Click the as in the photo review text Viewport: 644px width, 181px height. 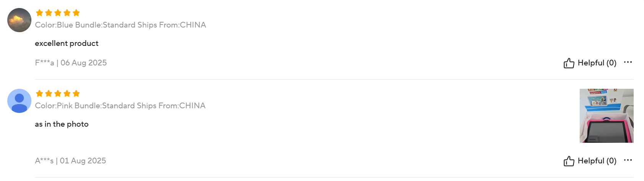coord(62,124)
